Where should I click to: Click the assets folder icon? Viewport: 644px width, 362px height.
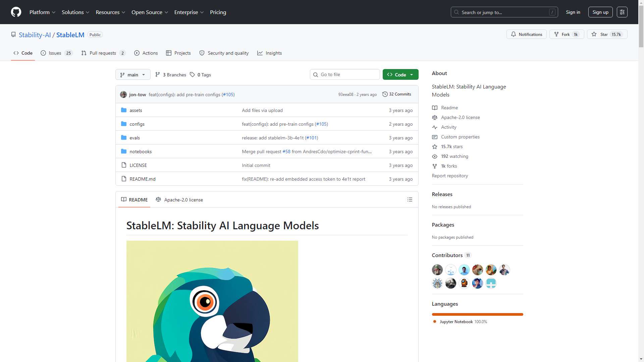(x=124, y=110)
